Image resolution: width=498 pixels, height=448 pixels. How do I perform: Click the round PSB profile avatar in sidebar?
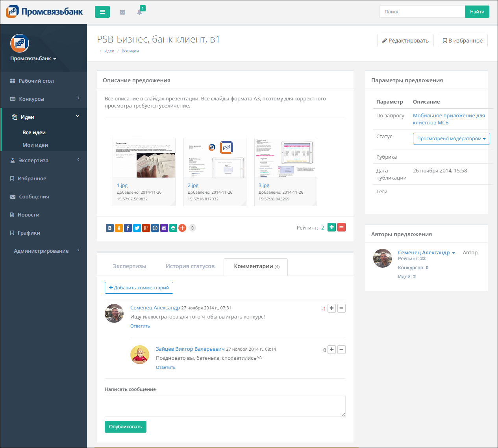coord(20,43)
